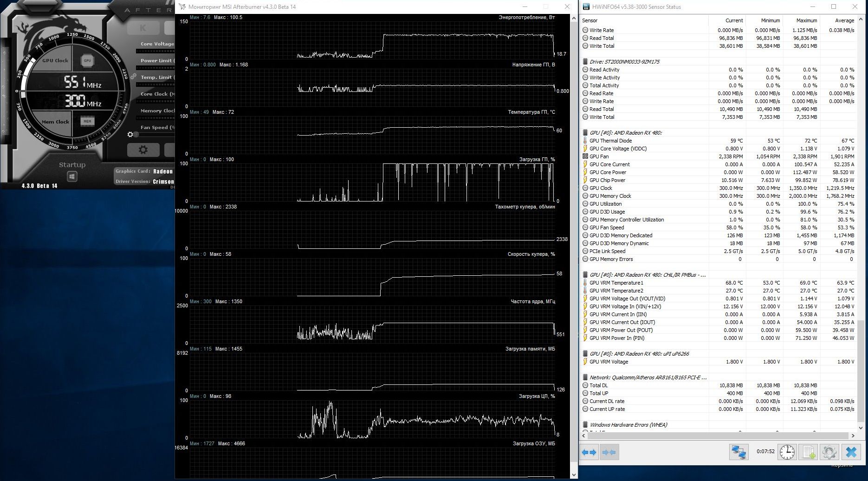Click the chip icon beside the Network: Qualcomm/Atheros group
The height and width of the screenshot is (481, 868).
tap(585, 377)
